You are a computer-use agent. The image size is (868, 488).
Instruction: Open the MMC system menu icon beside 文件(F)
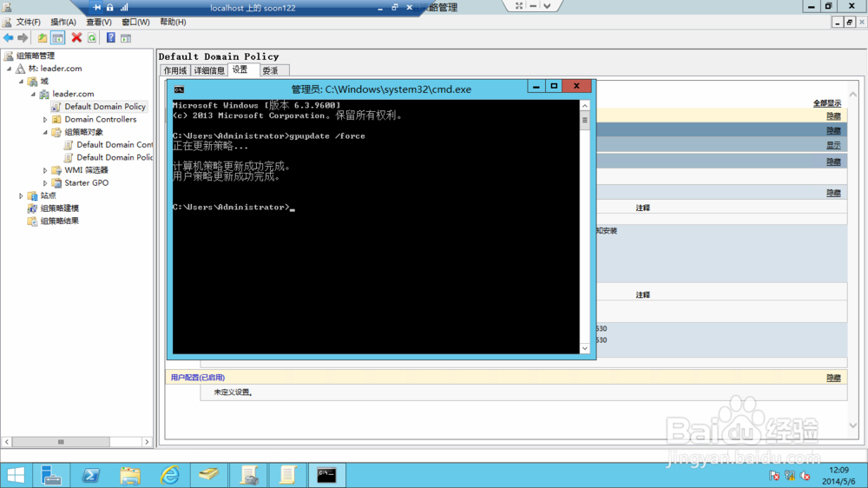7,23
